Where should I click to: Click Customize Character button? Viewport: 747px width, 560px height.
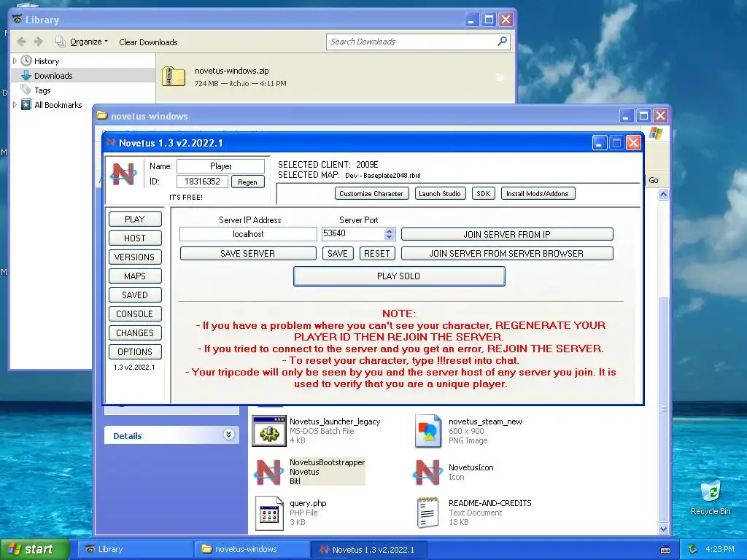(x=371, y=193)
